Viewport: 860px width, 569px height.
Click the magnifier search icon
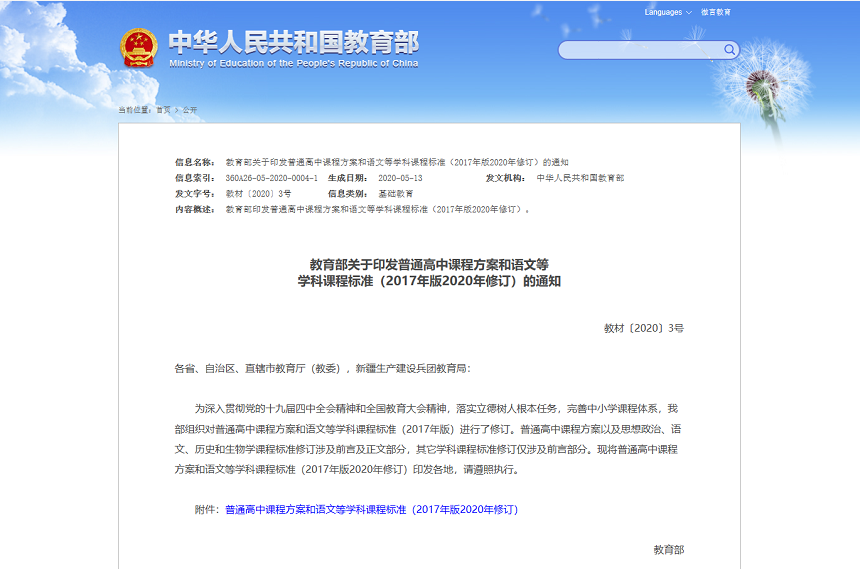(x=729, y=50)
